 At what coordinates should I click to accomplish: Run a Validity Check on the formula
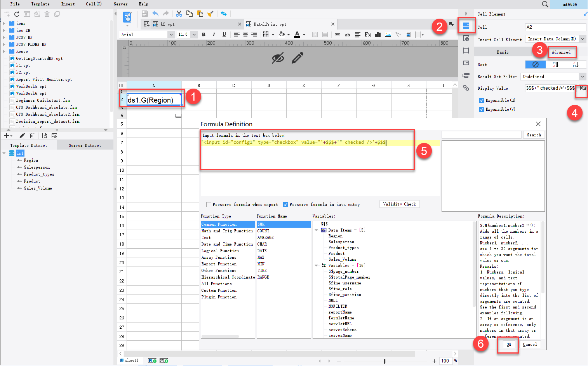(399, 204)
